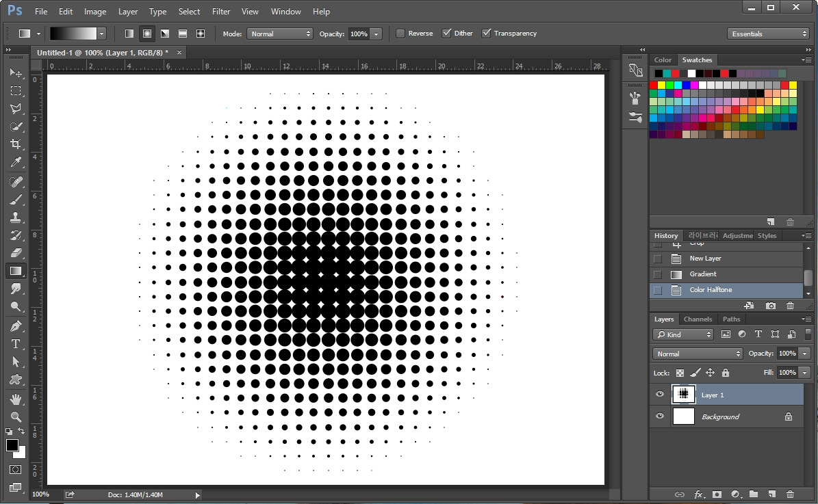Switch to the Channels tab
The width and height of the screenshot is (818, 504).
click(x=698, y=319)
